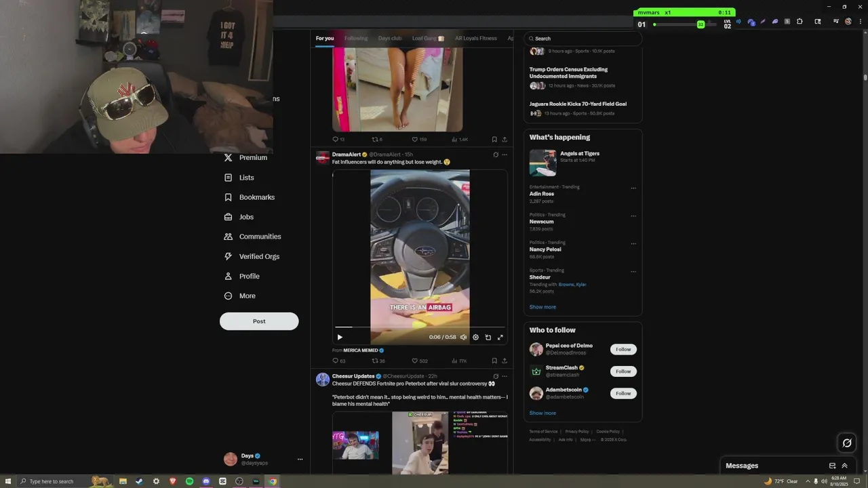Open options for Newscum trend
Screen dimensions: 868x488
pyautogui.click(x=633, y=216)
